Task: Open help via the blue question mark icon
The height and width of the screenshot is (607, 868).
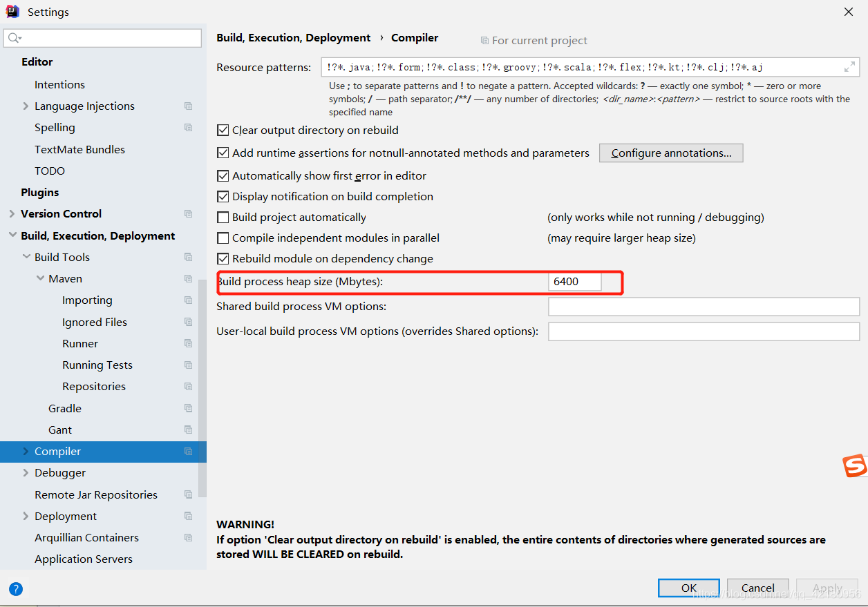Action: (16, 589)
